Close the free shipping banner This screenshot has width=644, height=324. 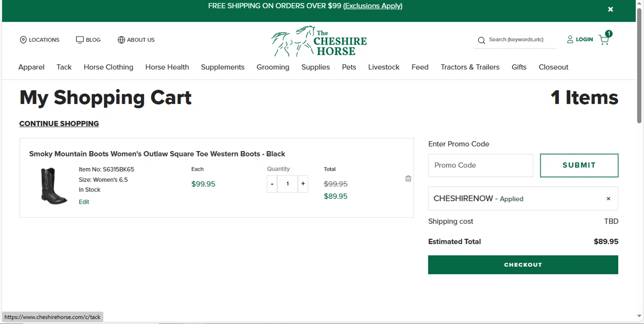click(x=611, y=9)
